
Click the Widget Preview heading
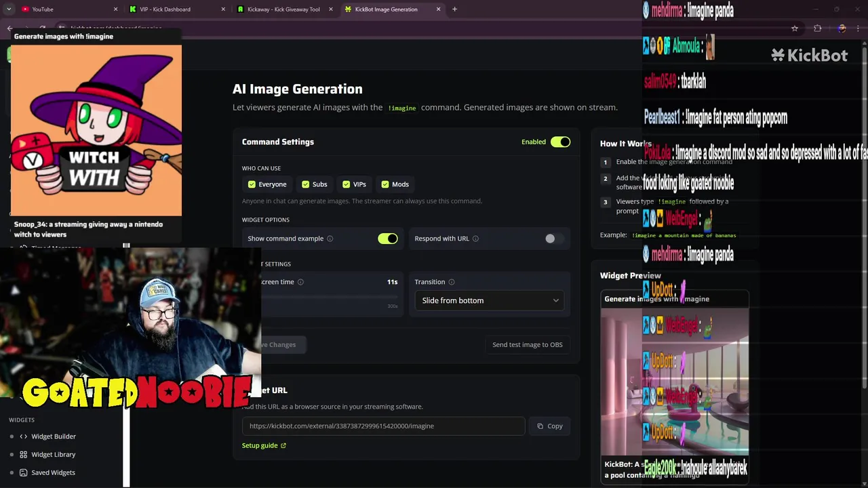[631, 276]
